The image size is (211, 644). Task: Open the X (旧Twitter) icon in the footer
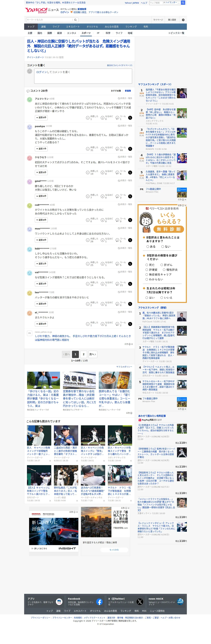tap(140, 602)
